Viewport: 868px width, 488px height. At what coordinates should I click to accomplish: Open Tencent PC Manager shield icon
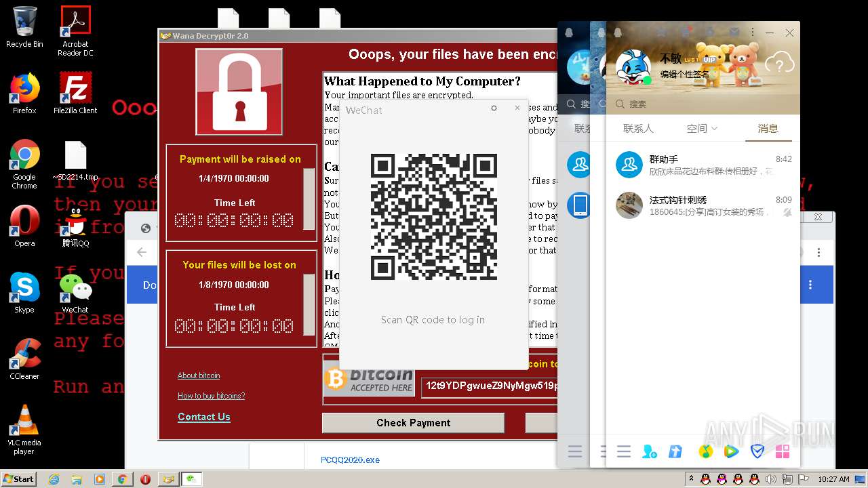tap(757, 451)
